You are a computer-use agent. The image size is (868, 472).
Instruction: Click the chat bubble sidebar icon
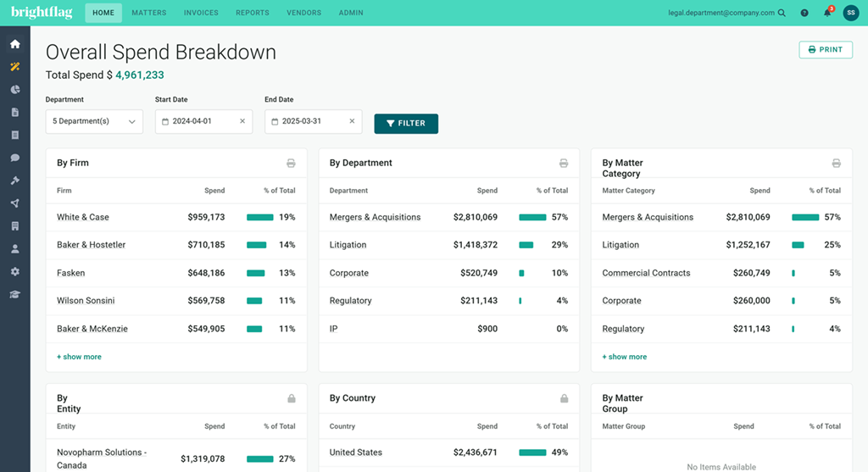point(15,158)
